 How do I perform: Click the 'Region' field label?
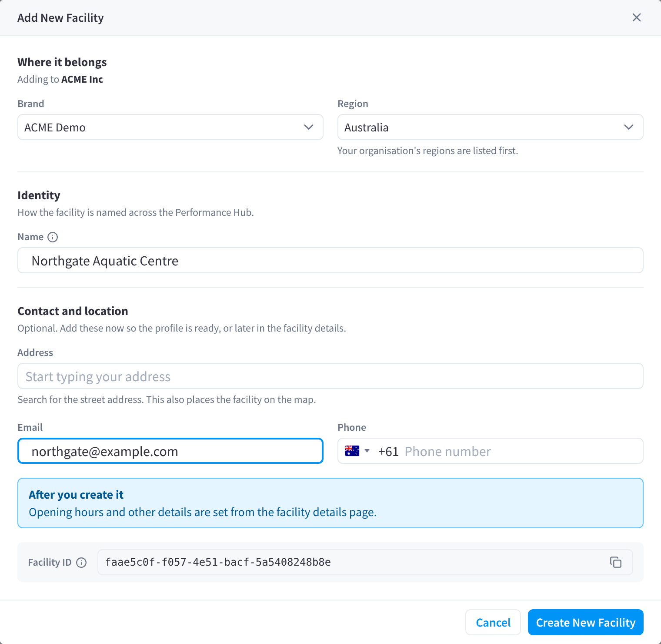pos(353,104)
